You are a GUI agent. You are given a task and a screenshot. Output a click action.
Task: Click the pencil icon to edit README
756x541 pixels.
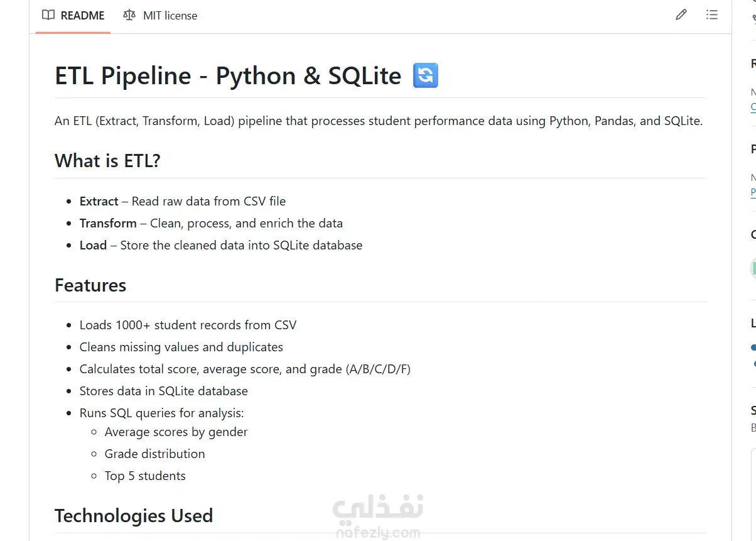pos(681,15)
